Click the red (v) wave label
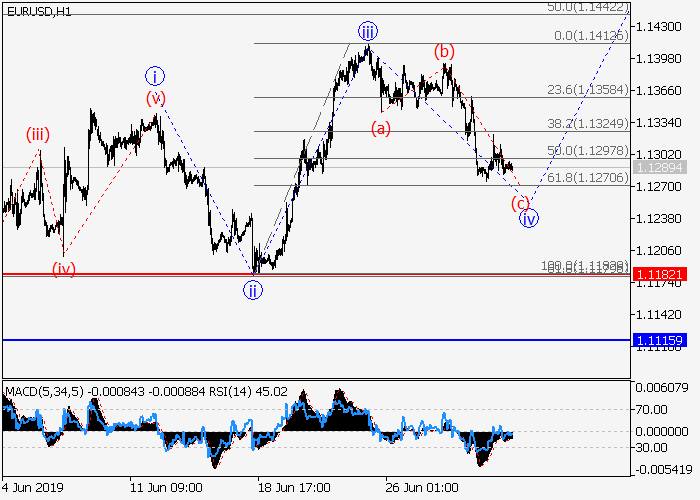 [155, 98]
